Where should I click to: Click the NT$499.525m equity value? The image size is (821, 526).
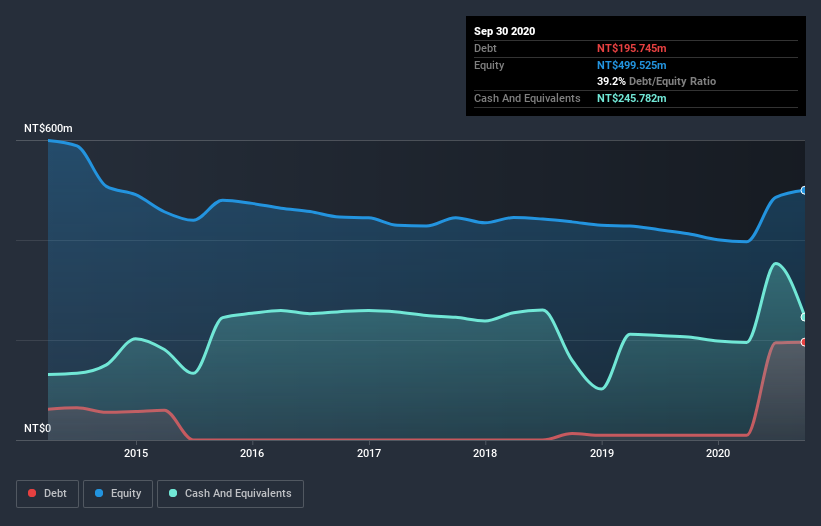point(631,65)
